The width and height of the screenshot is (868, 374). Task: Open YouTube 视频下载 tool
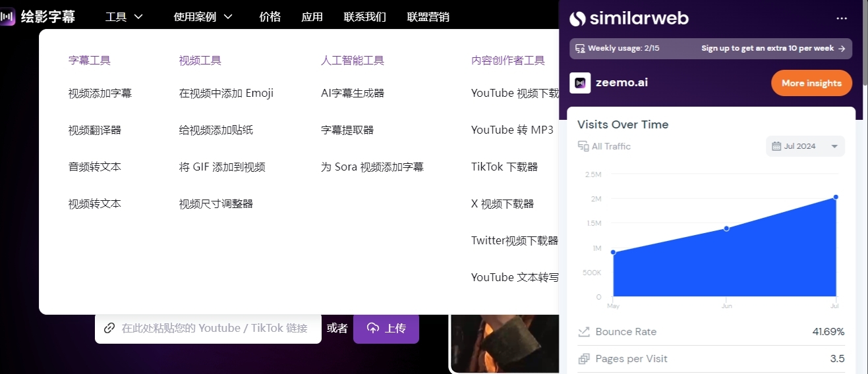point(515,93)
